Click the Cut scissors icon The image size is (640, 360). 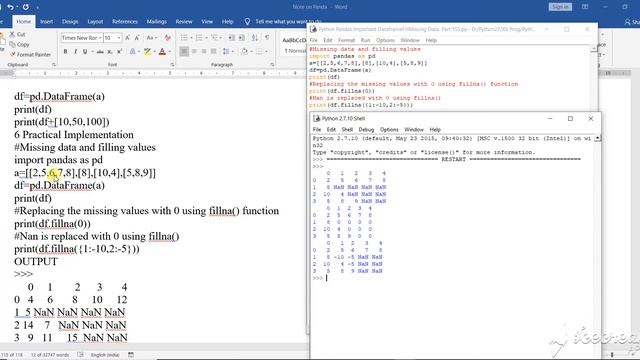(x=12, y=34)
